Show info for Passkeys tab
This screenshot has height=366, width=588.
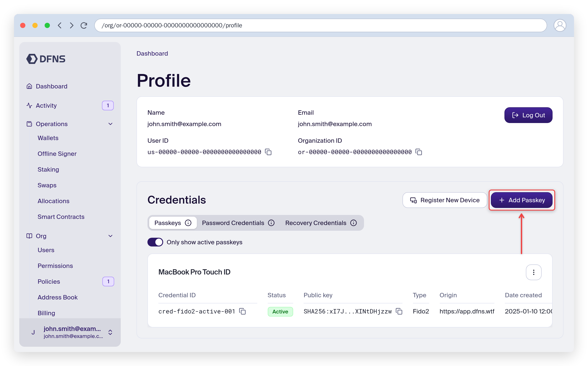(188, 223)
